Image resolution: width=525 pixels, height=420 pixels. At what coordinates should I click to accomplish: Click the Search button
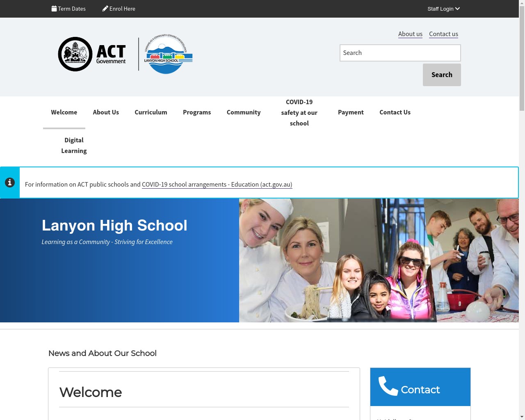point(442,75)
